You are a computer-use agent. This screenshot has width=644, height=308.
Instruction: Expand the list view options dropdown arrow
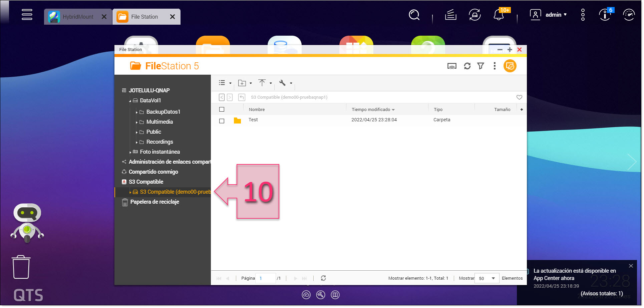pyautogui.click(x=230, y=83)
